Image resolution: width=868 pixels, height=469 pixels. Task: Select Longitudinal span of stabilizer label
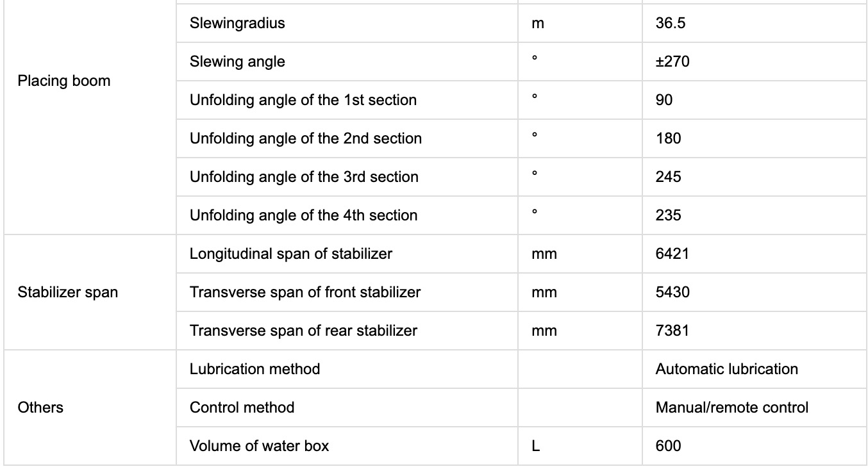tap(291, 254)
